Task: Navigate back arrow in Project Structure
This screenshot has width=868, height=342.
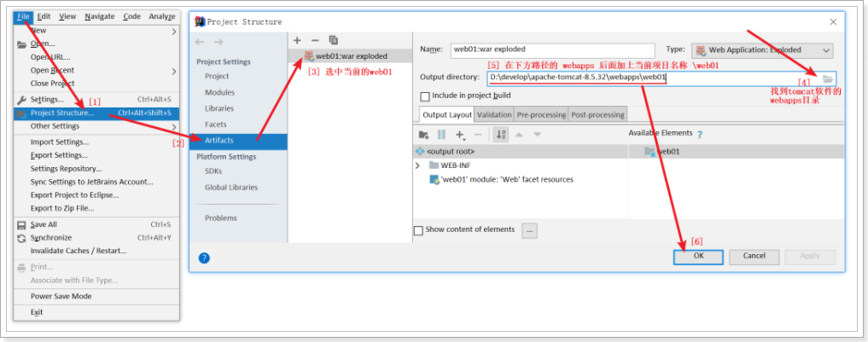Action: click(x=200, y=42)
